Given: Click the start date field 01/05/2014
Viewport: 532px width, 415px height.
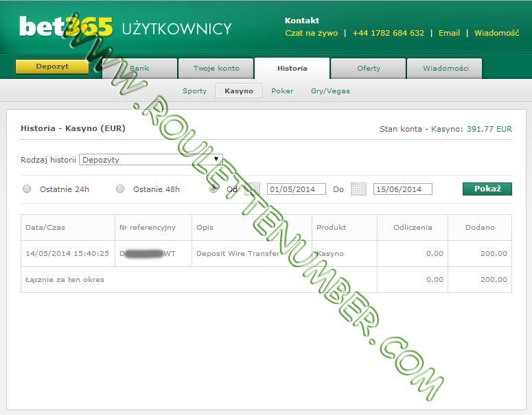Looking at the screenshot, I should coord(297,189).
